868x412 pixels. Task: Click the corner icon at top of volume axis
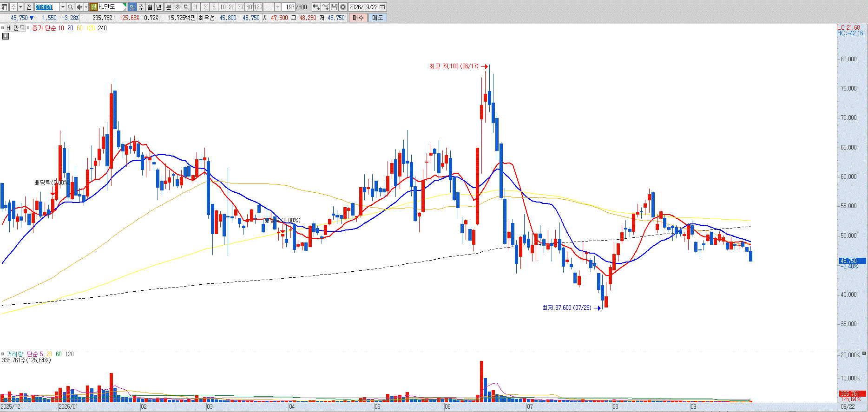click(864, 353)
